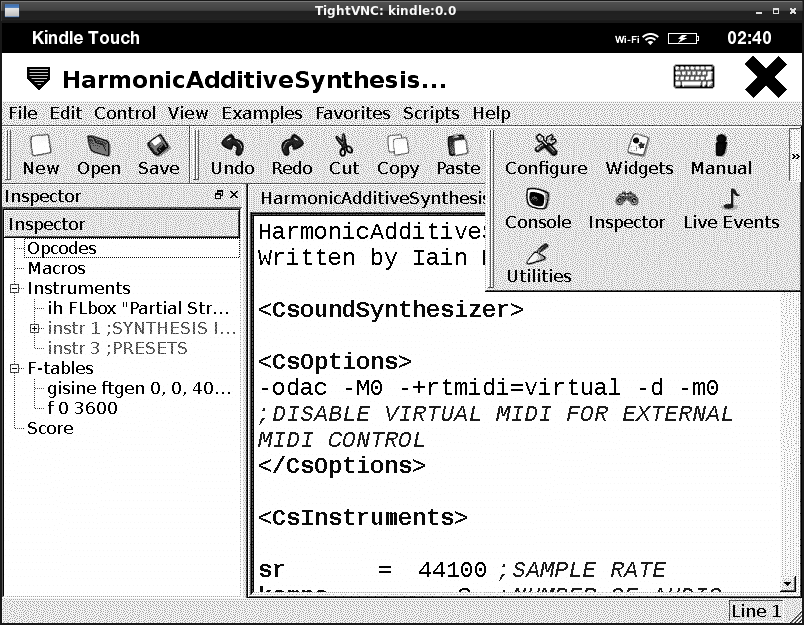Screen dimensions: 804x625
Task: Select ih FLbox "Partial Str..." item
Action: coord(138,308)
